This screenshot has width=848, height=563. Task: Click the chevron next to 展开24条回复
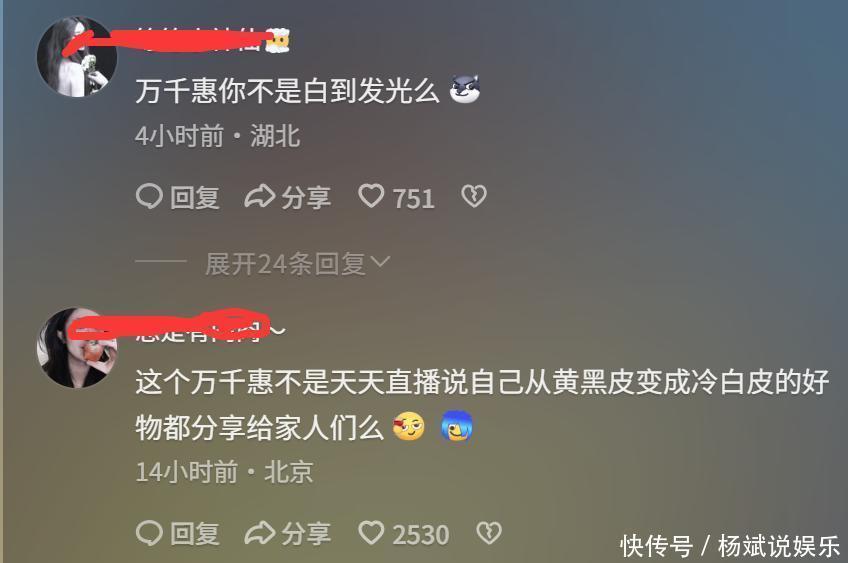(381, 262)
